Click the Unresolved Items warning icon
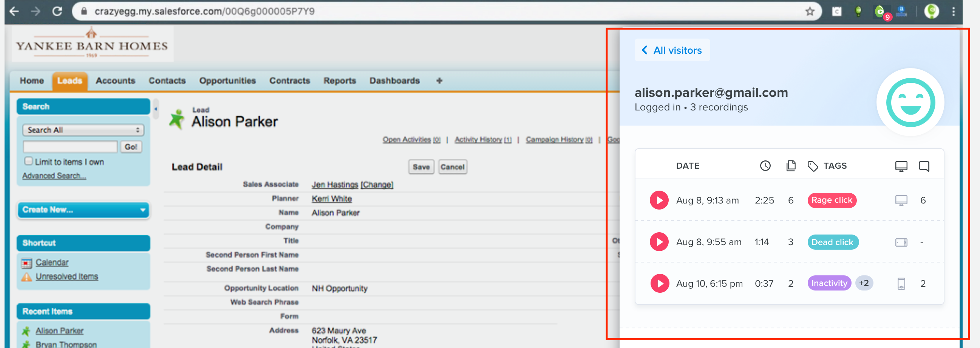 pos(26,277)
